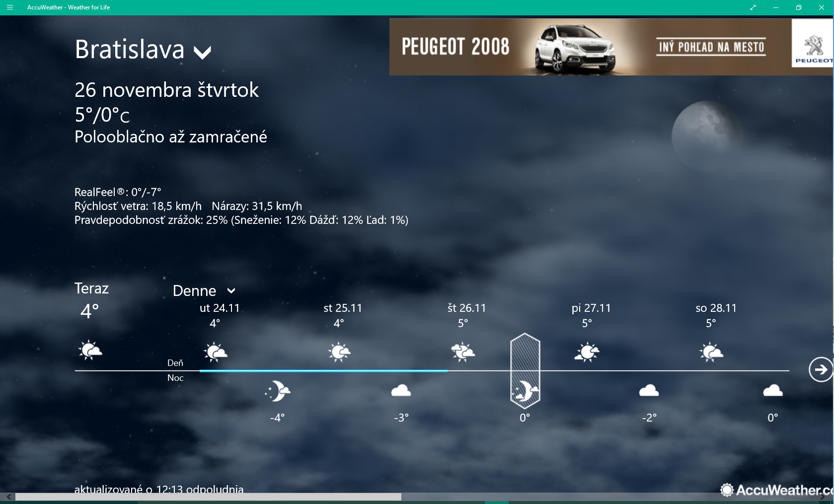Click the night cloud icon above -3°
Viewport: 834px width, 504px height.
401,391
